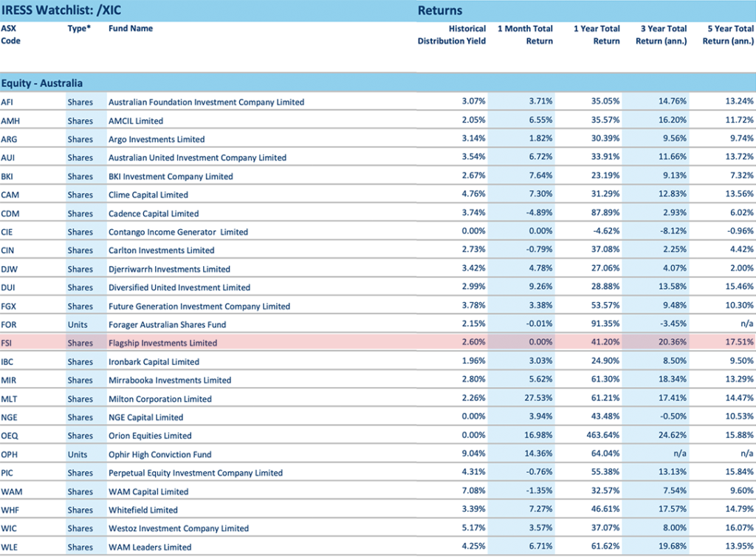The height and width of the screenshot is (557, 756).
Task: Select 'WAM Capital Limited'
Action: pyautogui.click(x=148, y=491)
